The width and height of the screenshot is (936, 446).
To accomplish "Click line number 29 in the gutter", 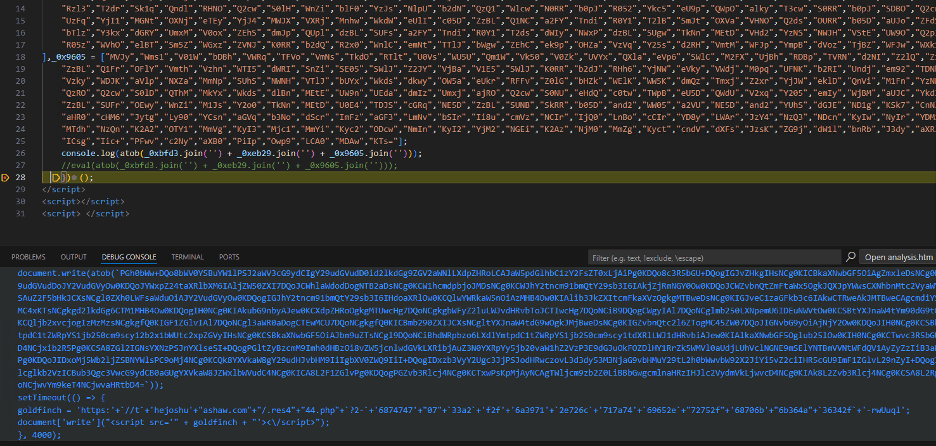I will coord(21,189).
